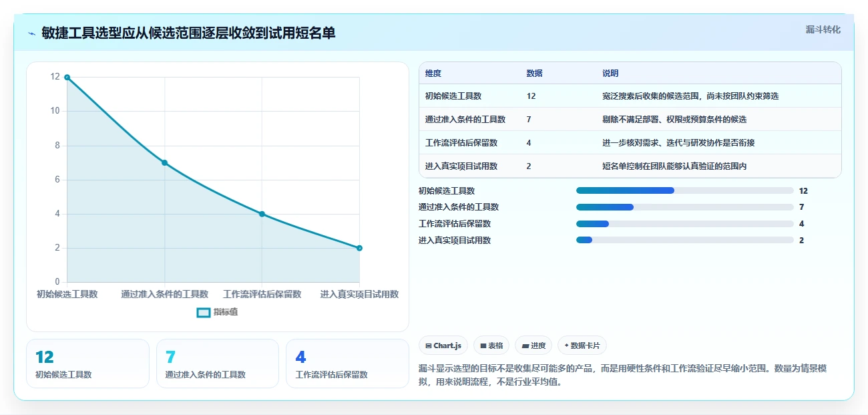This screenshot has height=415, width=868.
Task: Open the data card showing 12
Action: [x=87, y=364]
